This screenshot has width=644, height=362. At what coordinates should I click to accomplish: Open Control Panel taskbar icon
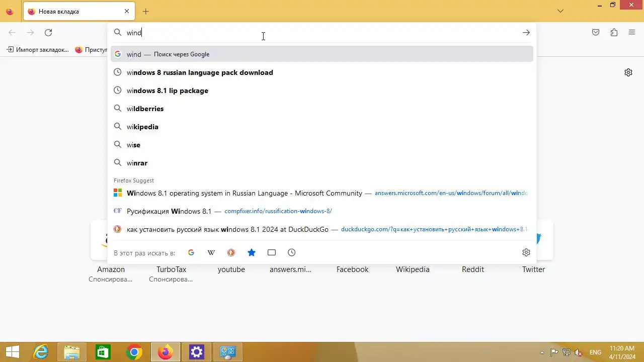click(x=228, y=352)
